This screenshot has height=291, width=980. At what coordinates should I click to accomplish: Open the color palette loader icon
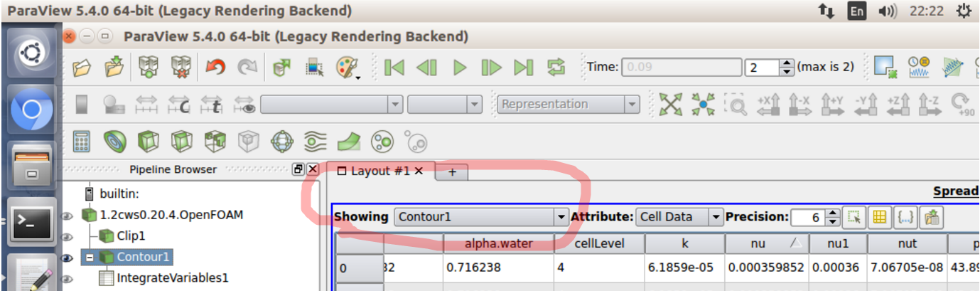pos(347,68)
